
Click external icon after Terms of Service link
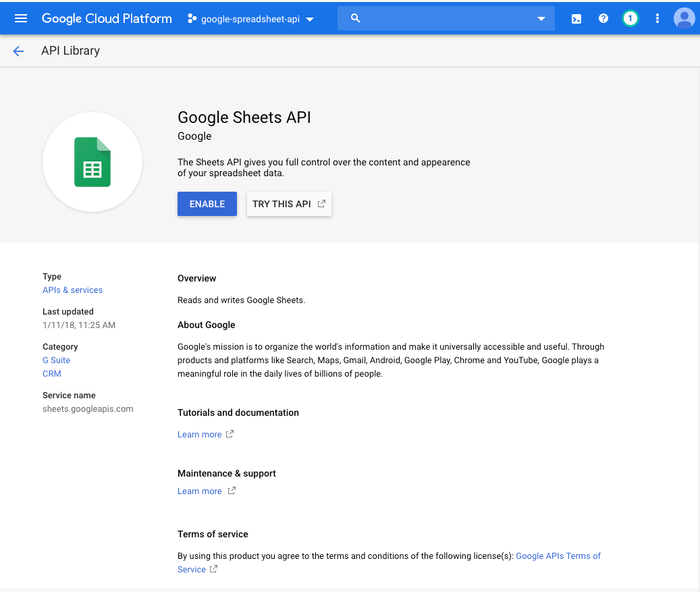[x=214, y=569]
